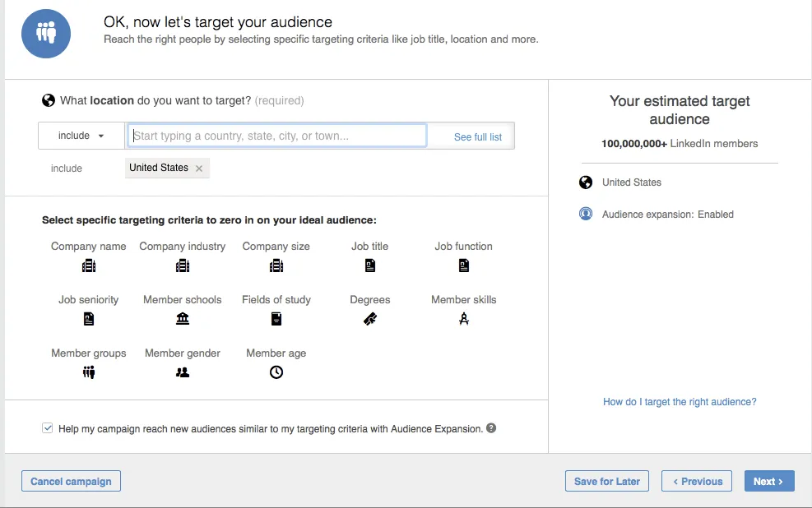Viewport: 812px width, 508px height.
Task: Select the Company name targeting label
Action: point(89,247)
